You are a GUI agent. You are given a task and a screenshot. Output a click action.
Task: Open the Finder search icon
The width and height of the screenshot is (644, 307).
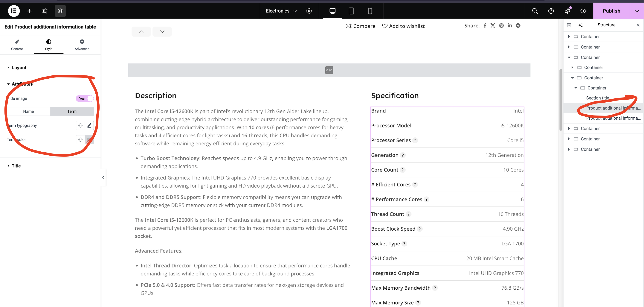click(535, 11)
